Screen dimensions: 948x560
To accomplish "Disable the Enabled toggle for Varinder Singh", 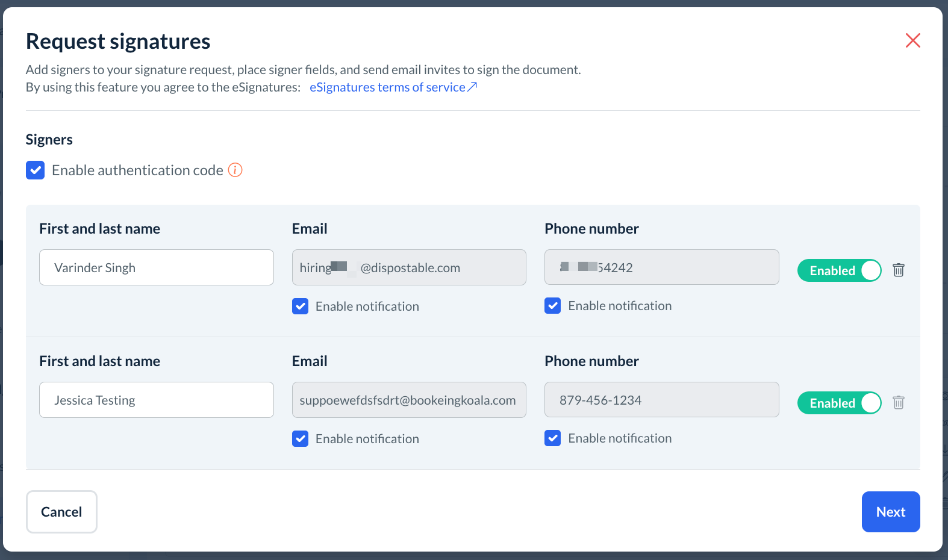I will tap(839, 270).
